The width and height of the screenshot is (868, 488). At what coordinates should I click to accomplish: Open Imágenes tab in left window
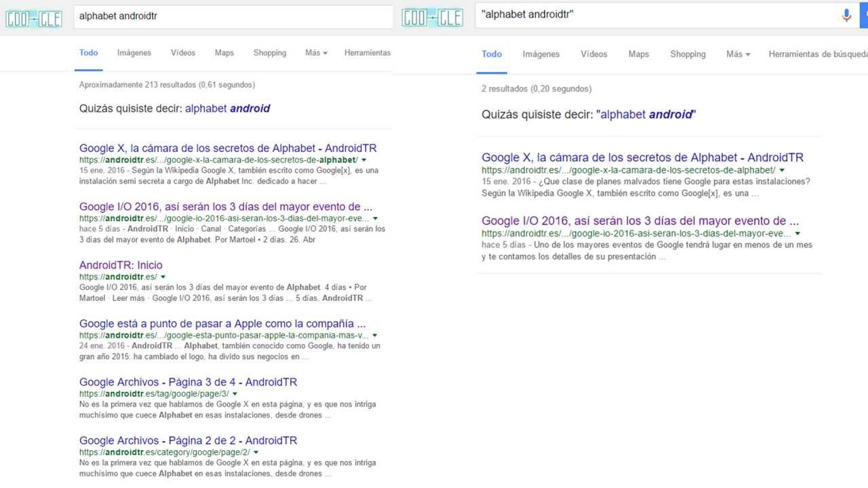coord(134,53)
